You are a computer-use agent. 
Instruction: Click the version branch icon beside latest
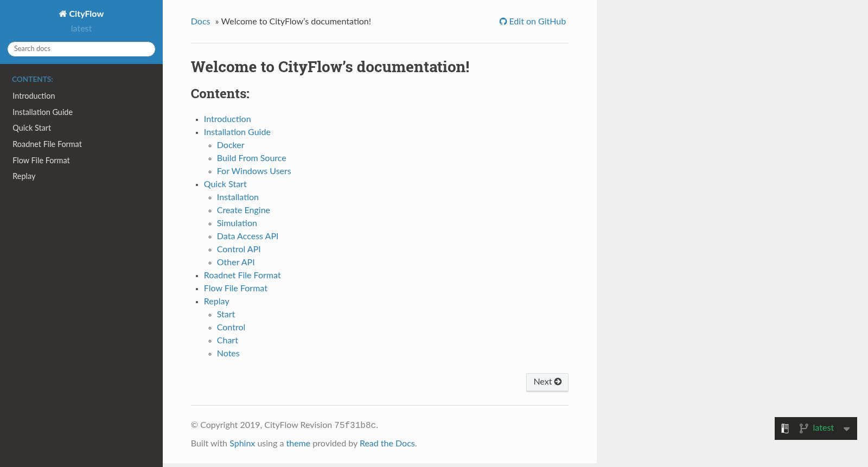pos(803,428)
